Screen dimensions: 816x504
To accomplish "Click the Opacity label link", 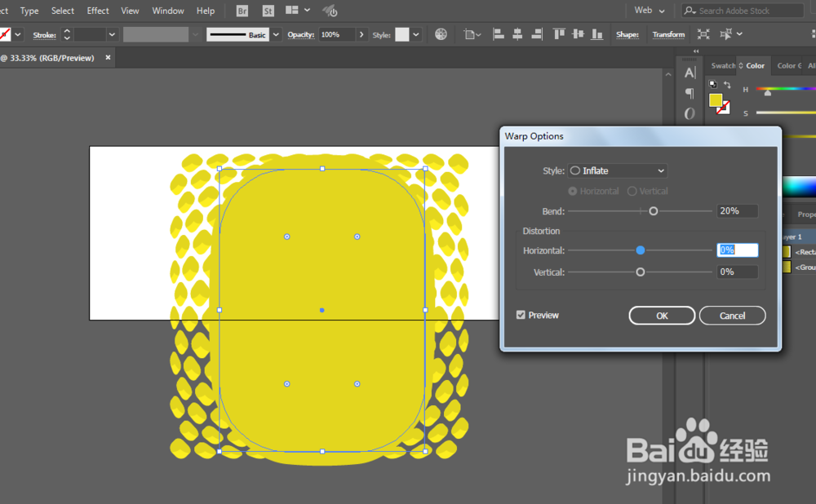I will pyautogui.click(x=301, y=34).
